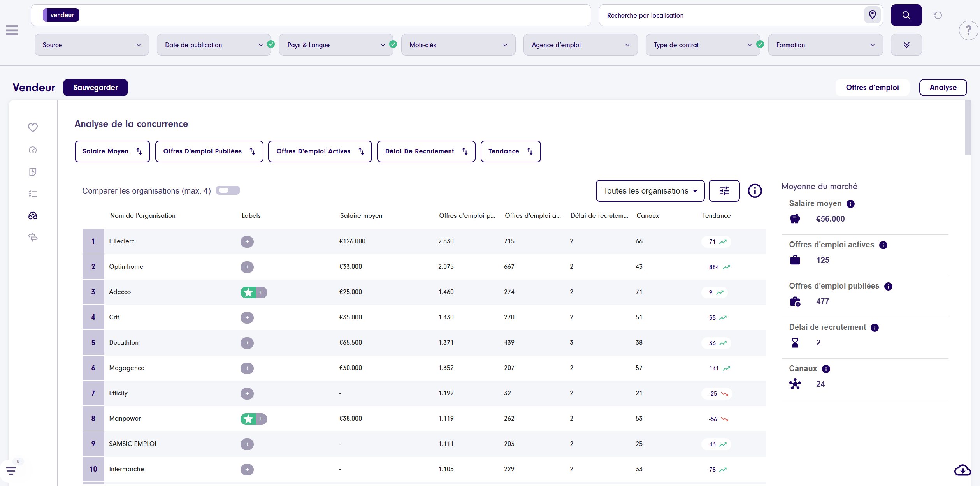Click the signpost sidebar icon
Screen dimensions: 980x486
(x=33, y=238)
